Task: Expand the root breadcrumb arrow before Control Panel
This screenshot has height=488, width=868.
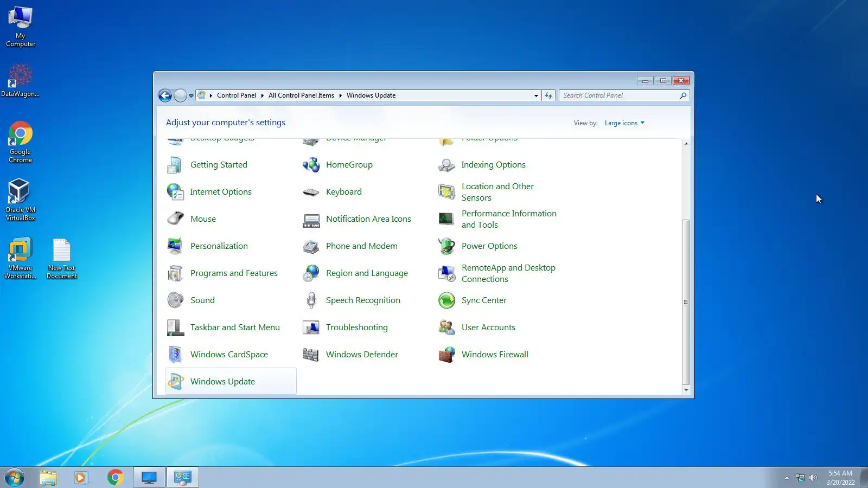Action: point(211,95)
